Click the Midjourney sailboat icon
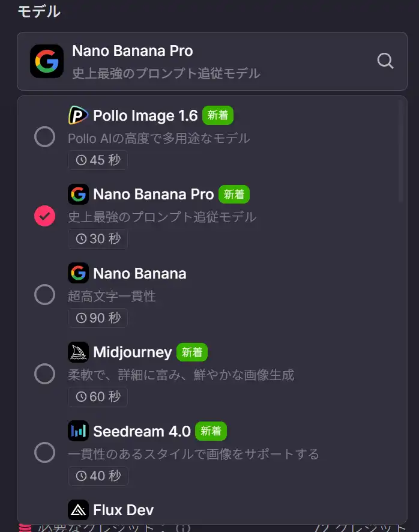This screenshot has height=532, width=419. [x=78, y=352]
